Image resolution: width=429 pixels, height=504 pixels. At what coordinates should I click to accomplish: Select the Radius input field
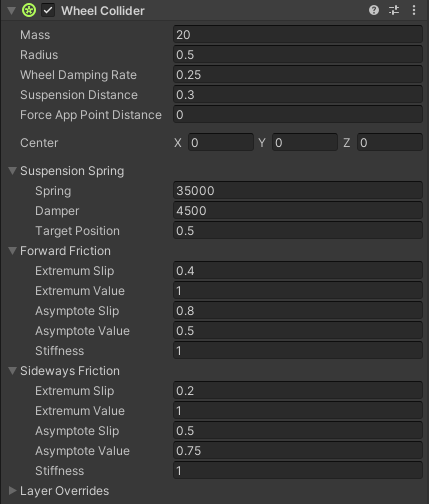[x=298, y=55]
